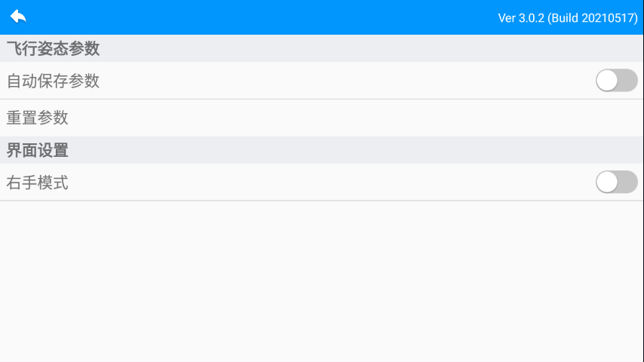Click the gray track of 自动保存参数 switch
644x362 pixels.
628,81
